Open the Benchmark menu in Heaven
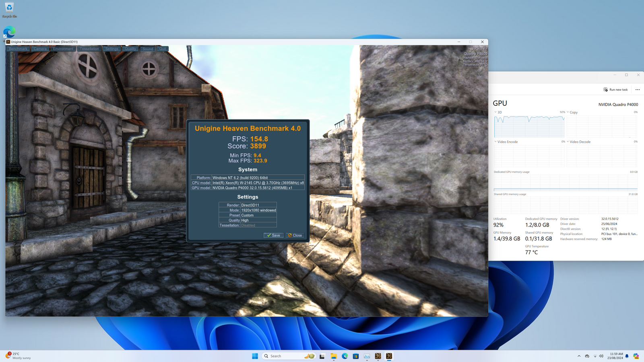 (x=18, y=49)
